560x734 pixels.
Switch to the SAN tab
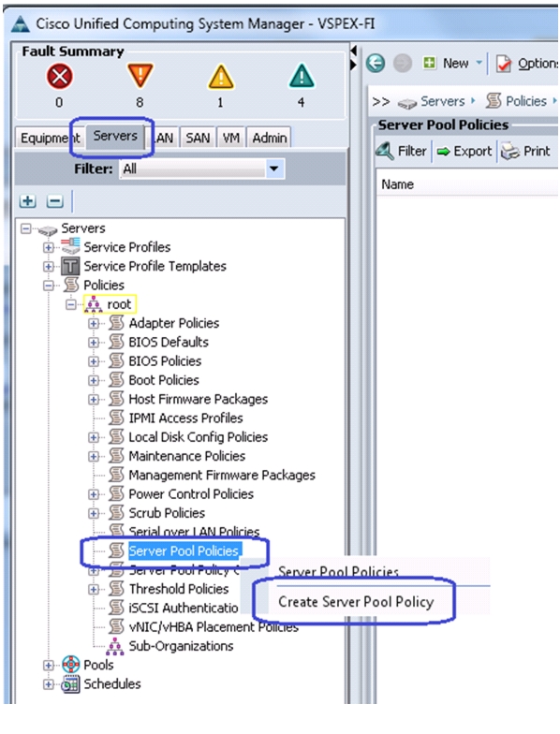198,138
